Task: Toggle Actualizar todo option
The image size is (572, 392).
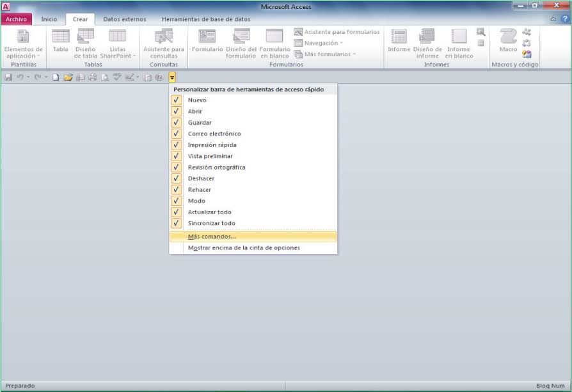Action: 253,212
